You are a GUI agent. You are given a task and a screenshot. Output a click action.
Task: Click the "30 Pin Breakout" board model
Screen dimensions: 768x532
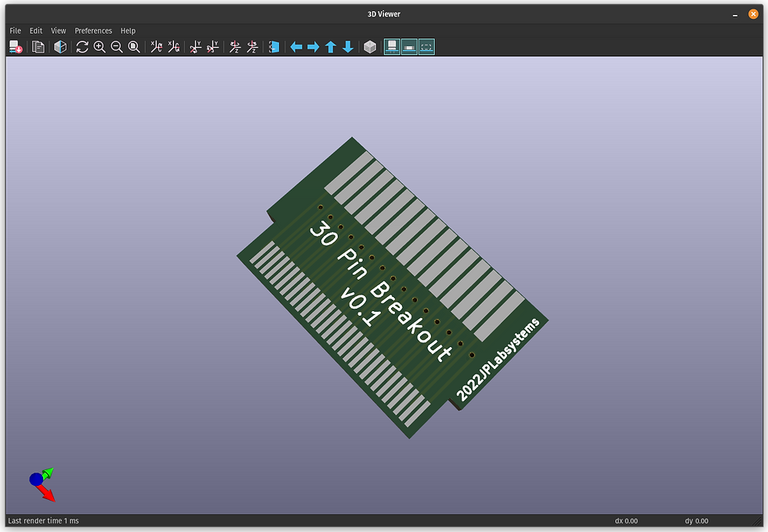tap(393, 288)
